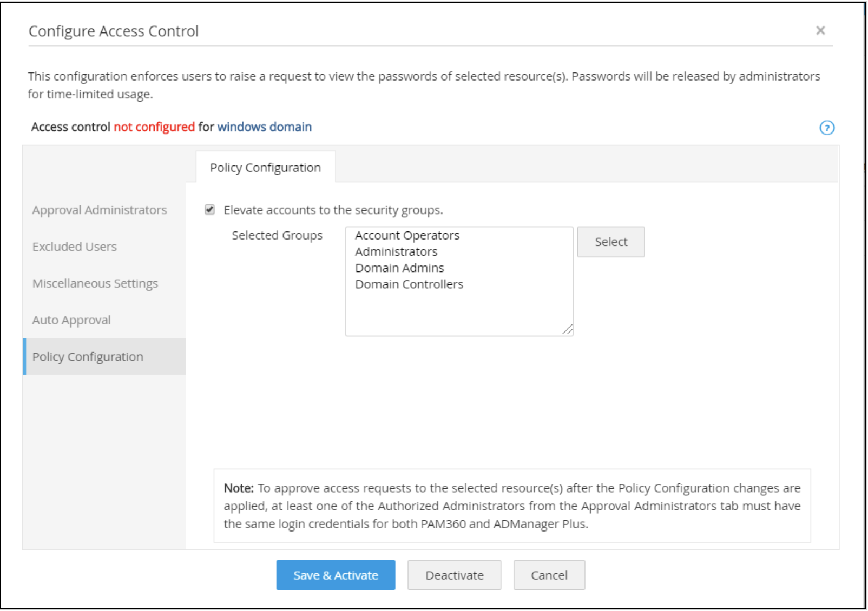Screen dimensions: 868x611
Task: Click the Cancel button
Action: (x=549, y=575)
